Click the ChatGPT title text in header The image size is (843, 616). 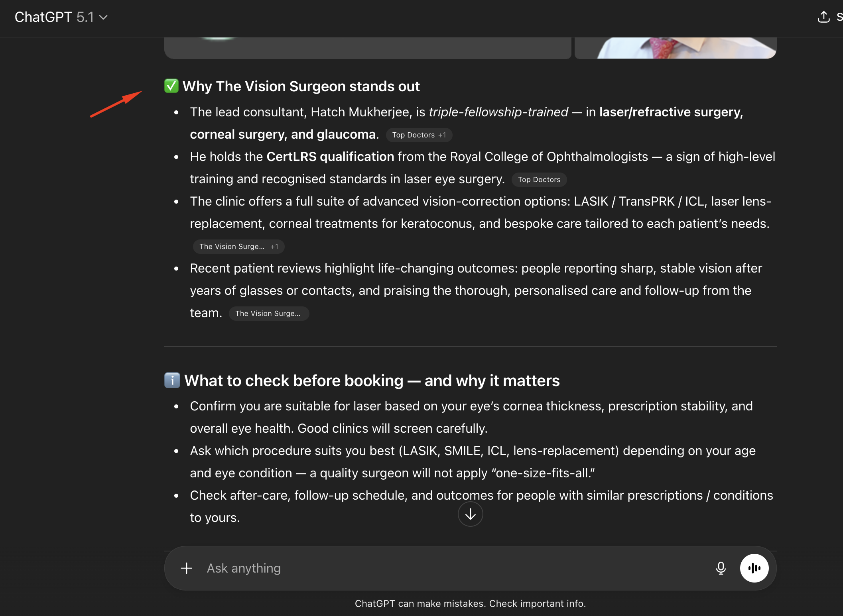(x=43, y=17)
